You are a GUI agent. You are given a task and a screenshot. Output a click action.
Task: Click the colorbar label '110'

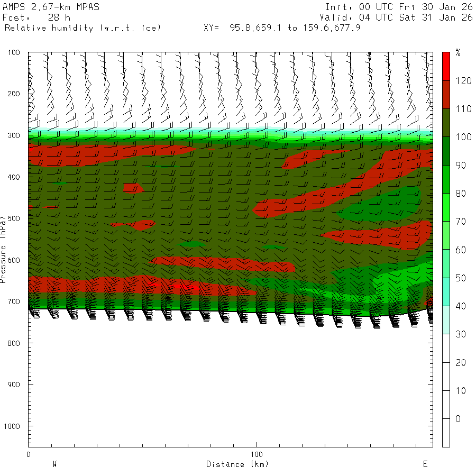pos(463,109)
